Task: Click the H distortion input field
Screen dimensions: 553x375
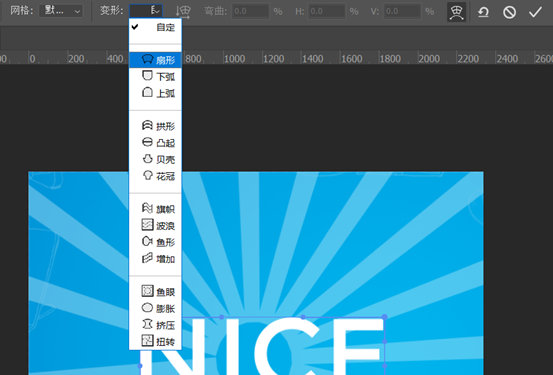Action: 326,11
